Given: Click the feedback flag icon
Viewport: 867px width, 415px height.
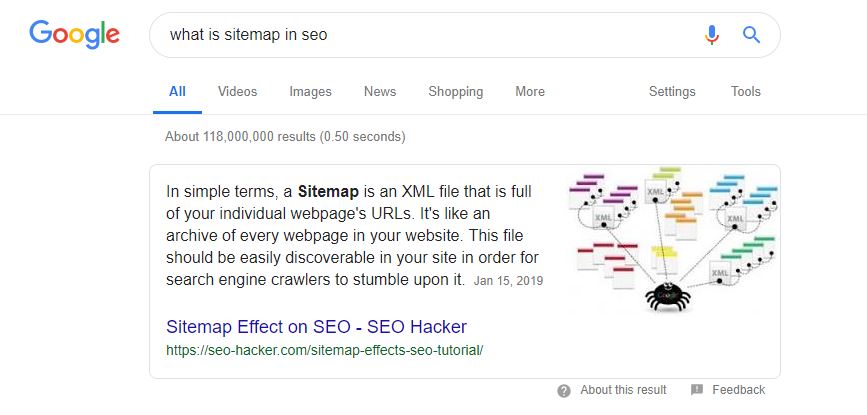Looking at the screenshot, I should point(697,390).
